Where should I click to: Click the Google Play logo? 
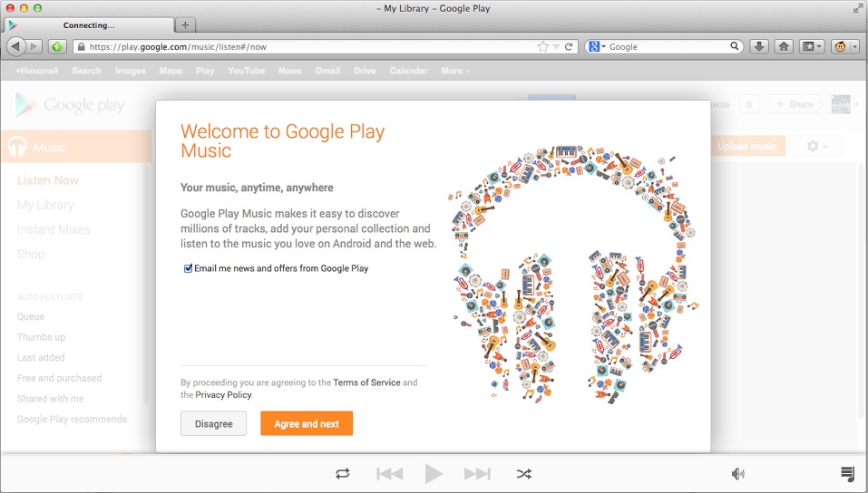pyautogui.click(x=70, y=104)
